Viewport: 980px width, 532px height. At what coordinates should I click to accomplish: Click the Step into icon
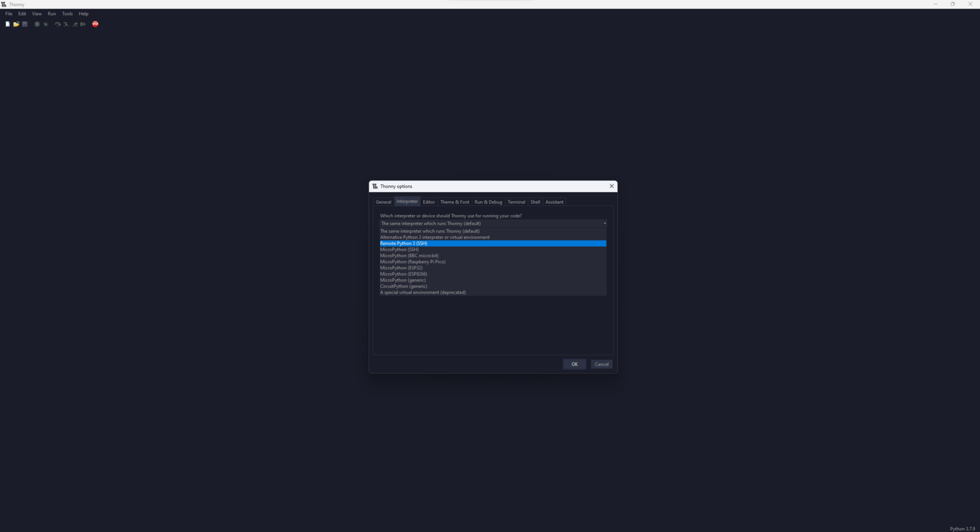[66, 24]
